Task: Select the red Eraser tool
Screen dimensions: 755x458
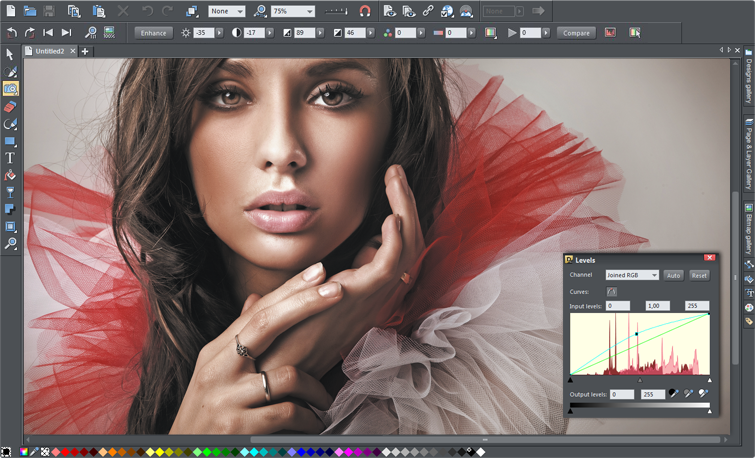Action: pyautogui.click(x=10, y=106)
